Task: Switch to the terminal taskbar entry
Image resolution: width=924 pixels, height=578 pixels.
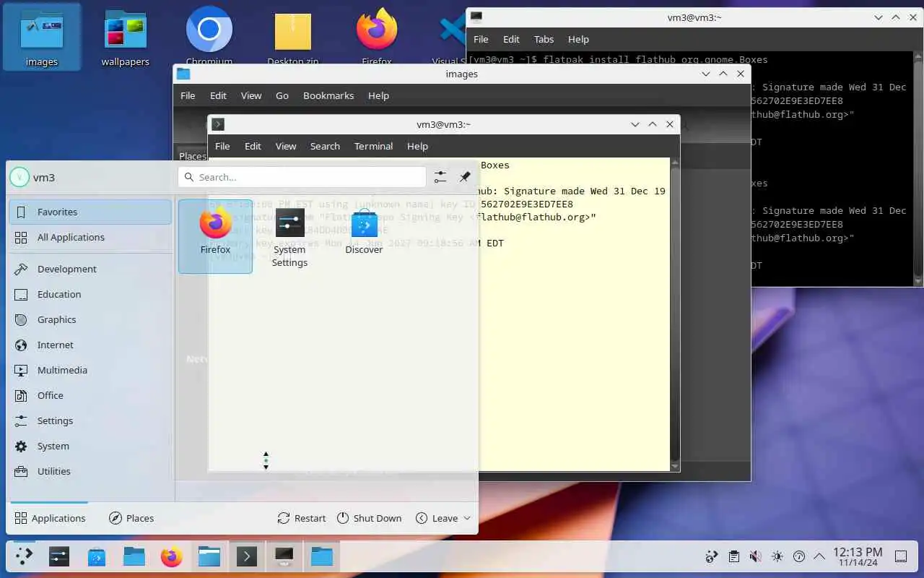Action: pos(247,556)
